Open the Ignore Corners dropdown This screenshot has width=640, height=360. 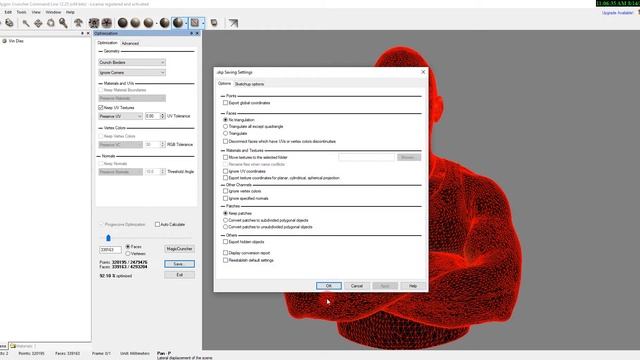point(132,73)
